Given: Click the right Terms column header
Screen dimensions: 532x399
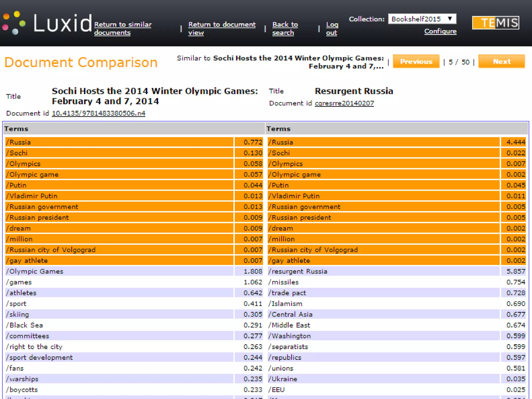Looking at the screenshot, I should [278, 129].
